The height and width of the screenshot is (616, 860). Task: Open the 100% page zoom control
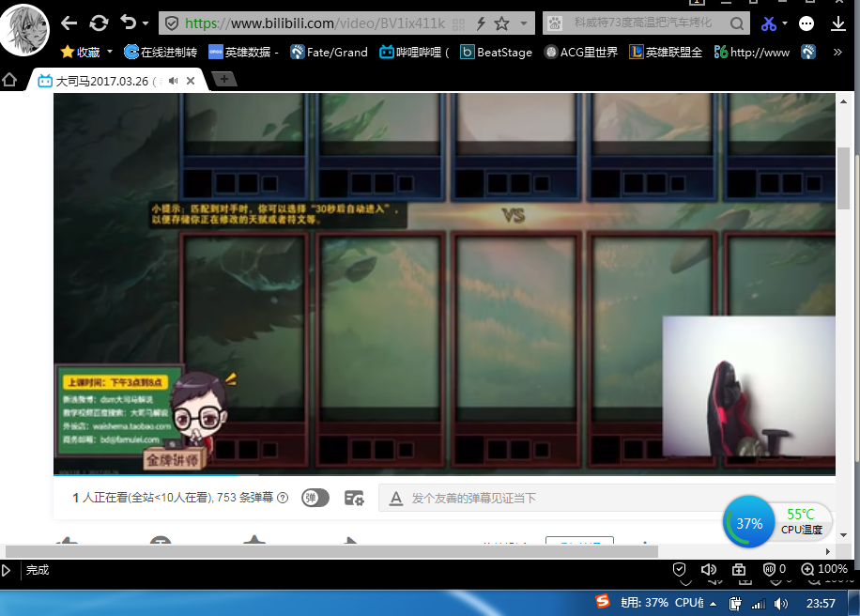(x=824, y=569)
